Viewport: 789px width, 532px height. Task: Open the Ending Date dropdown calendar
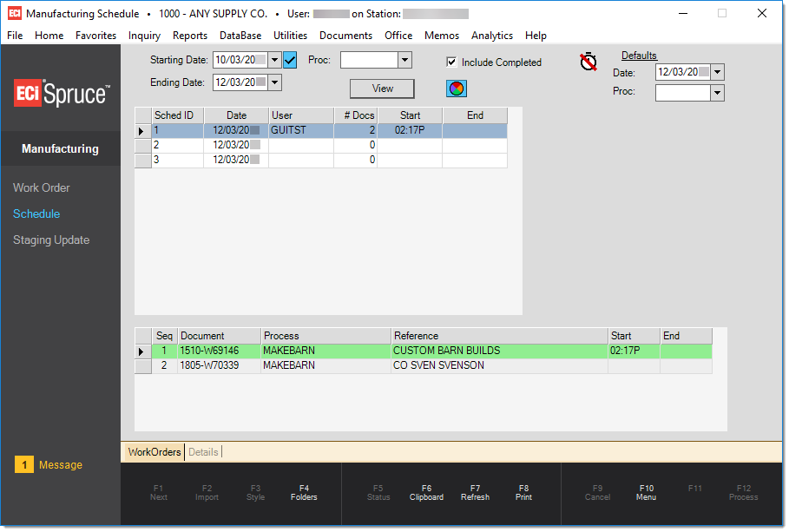(275, 82)
